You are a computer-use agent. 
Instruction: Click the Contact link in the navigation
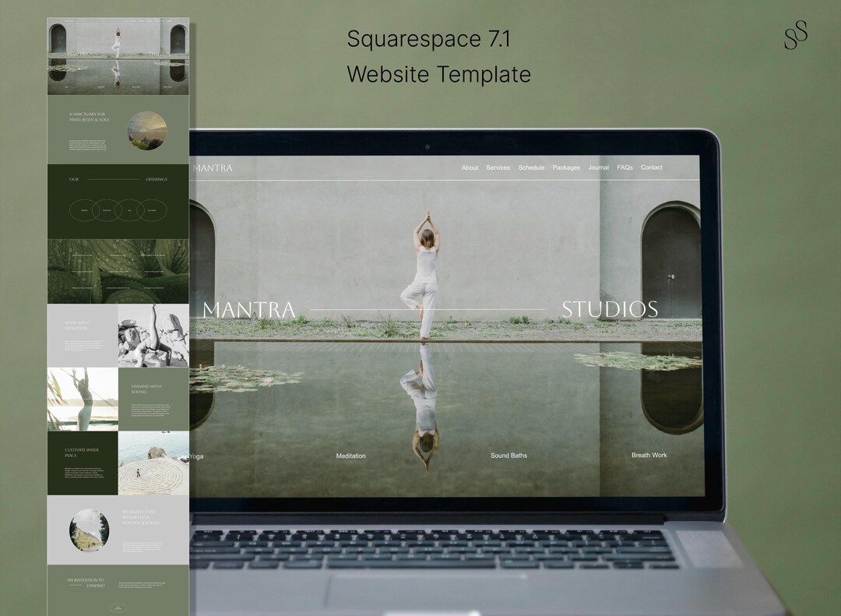point(651,167)
